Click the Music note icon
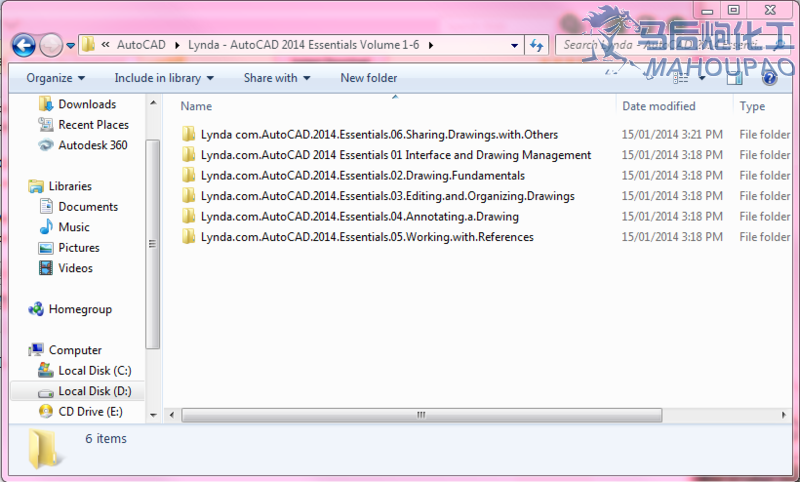 [46, 227]
